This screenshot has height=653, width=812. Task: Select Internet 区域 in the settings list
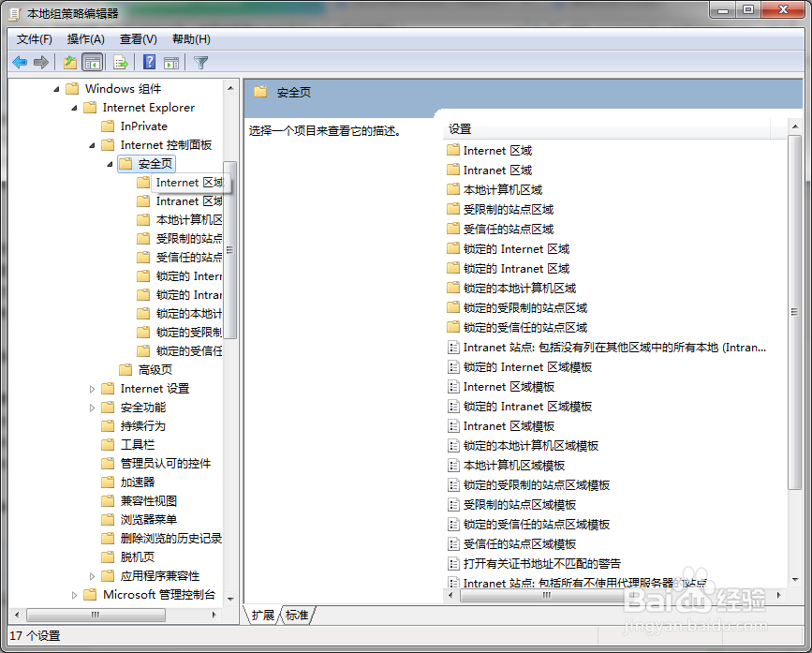coord(497,150)
